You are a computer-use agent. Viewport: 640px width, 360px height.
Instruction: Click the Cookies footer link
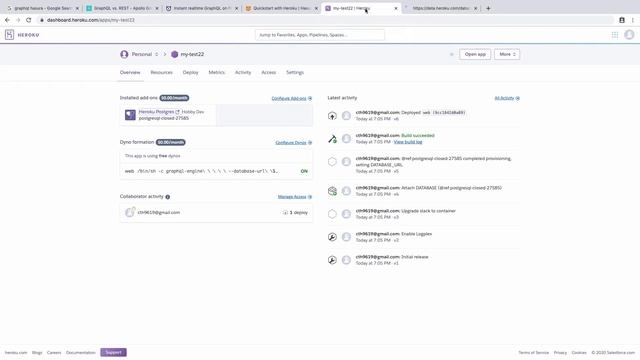click(579, 353)
